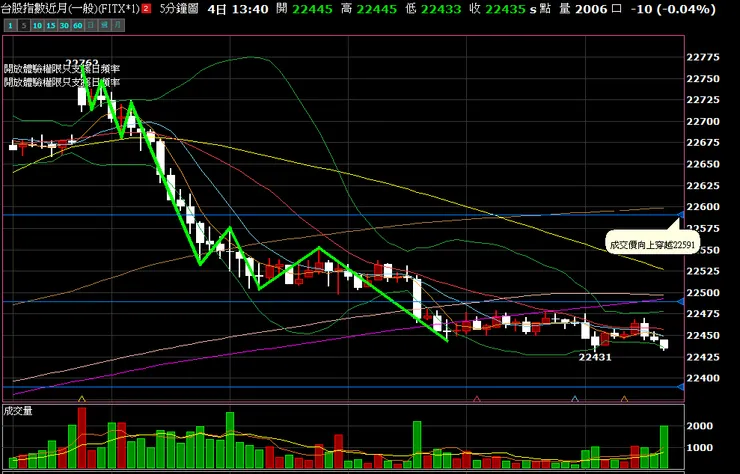Click the 2000 volume axis label

tap(699, 426)
